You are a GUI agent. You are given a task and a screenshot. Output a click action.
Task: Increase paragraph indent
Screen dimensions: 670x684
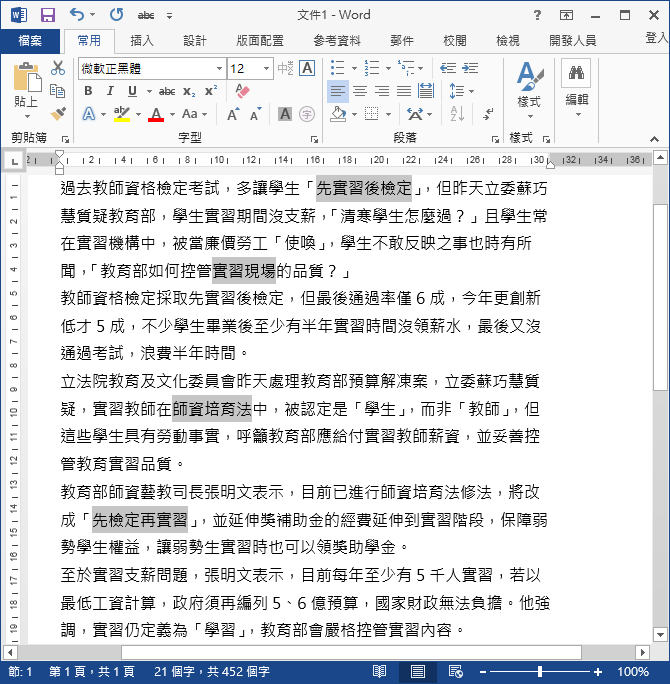tap(470, 68)
